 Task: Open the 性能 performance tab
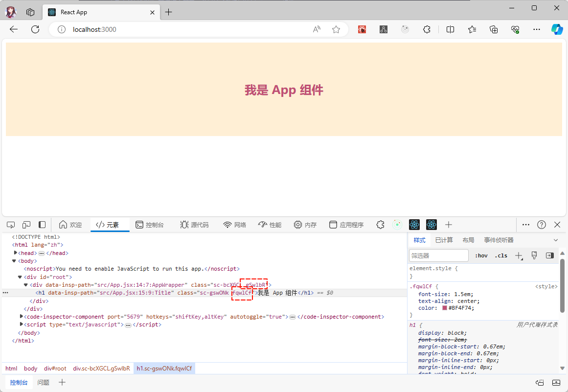[x=270, y=225]
